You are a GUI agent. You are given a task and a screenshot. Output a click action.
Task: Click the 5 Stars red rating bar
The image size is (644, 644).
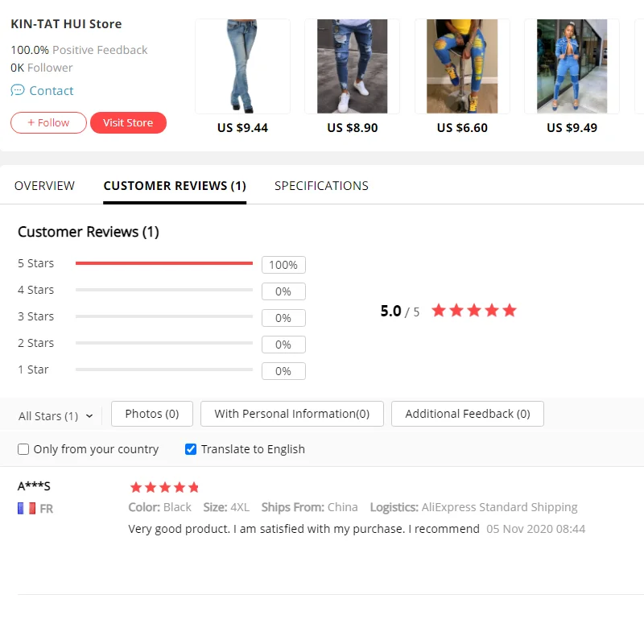point(164,263)
